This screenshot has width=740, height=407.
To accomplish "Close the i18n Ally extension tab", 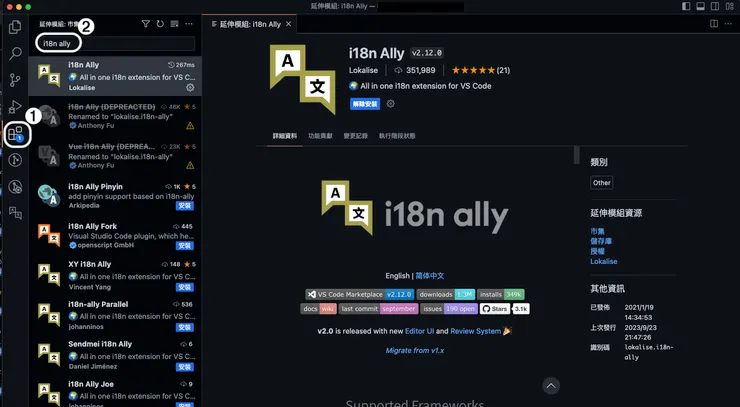I will coord(288,24).
